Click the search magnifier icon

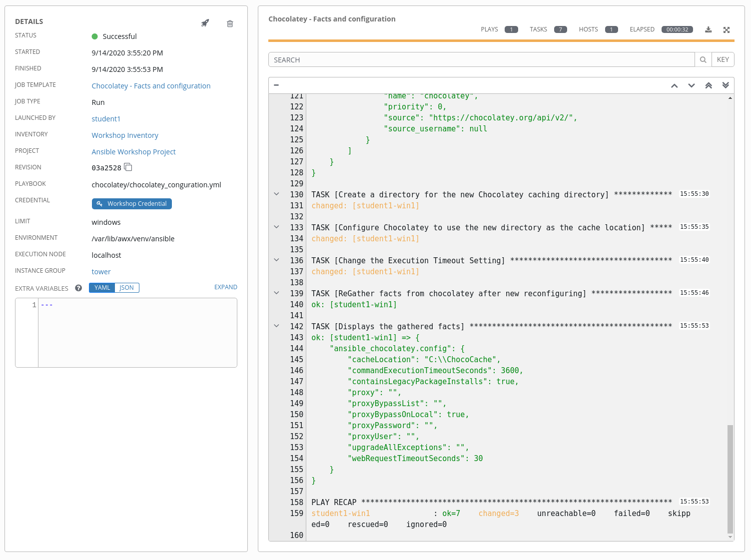click(703, 59)
